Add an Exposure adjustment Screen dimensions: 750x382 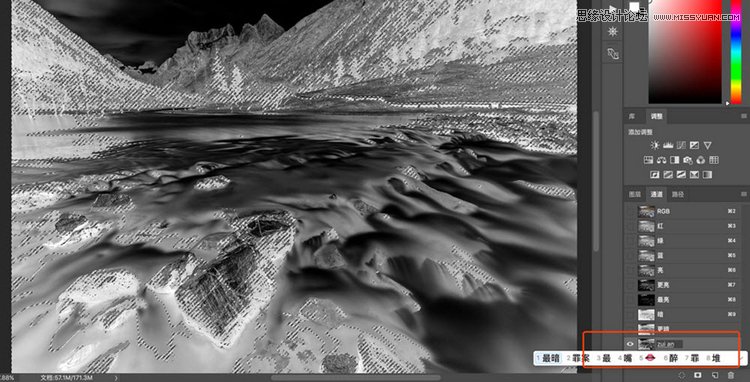[695, 145]
